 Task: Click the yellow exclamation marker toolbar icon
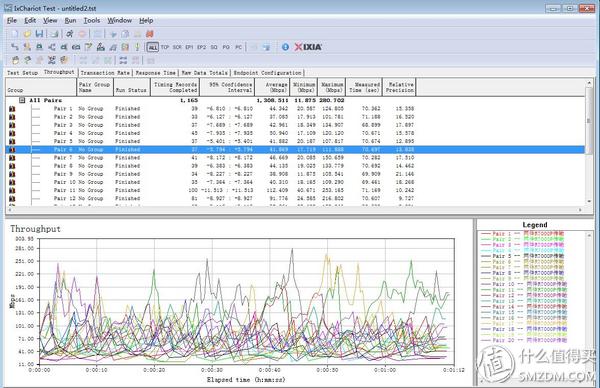[x=137, y=47]
